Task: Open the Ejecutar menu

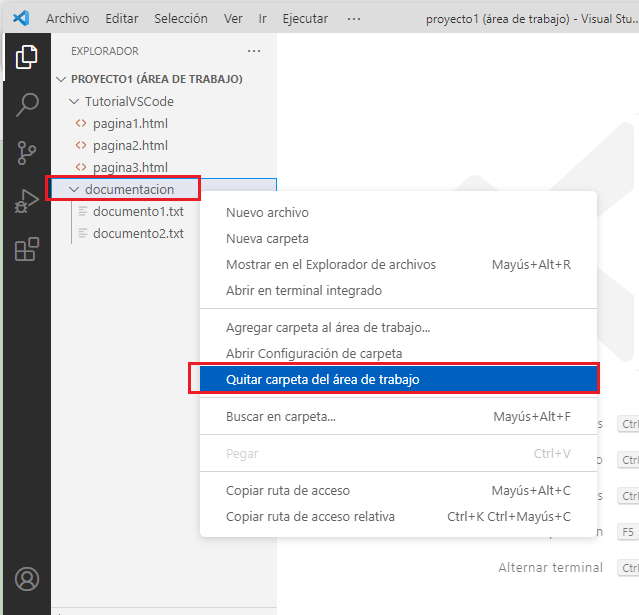Action: point(305,19)
